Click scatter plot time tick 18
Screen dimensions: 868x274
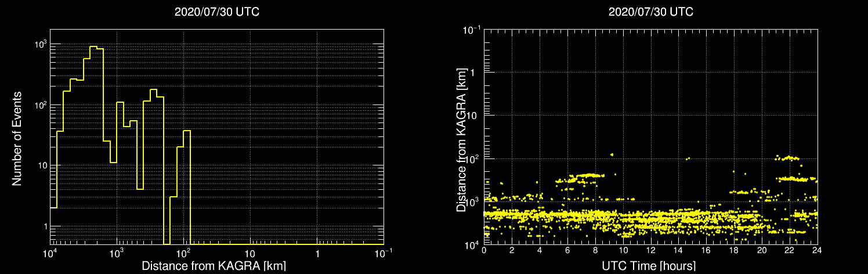coord(735,250)
